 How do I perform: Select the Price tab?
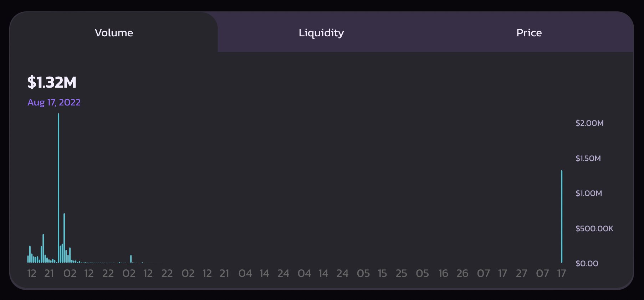click(529, 33)
